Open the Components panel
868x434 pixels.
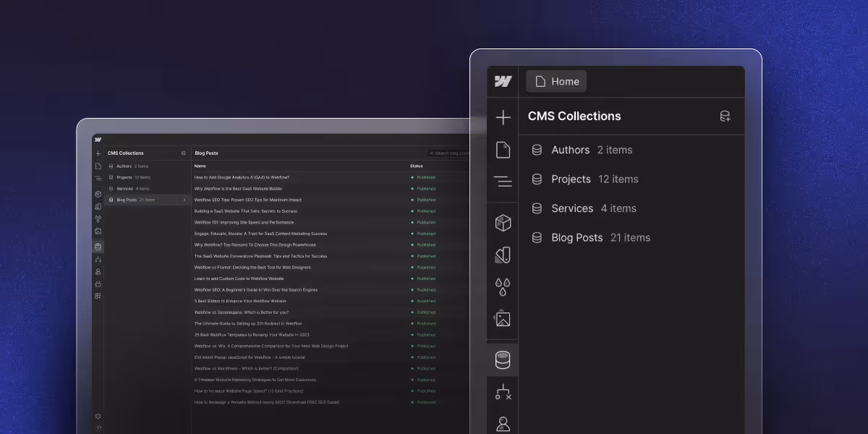(x=502, y=223)
